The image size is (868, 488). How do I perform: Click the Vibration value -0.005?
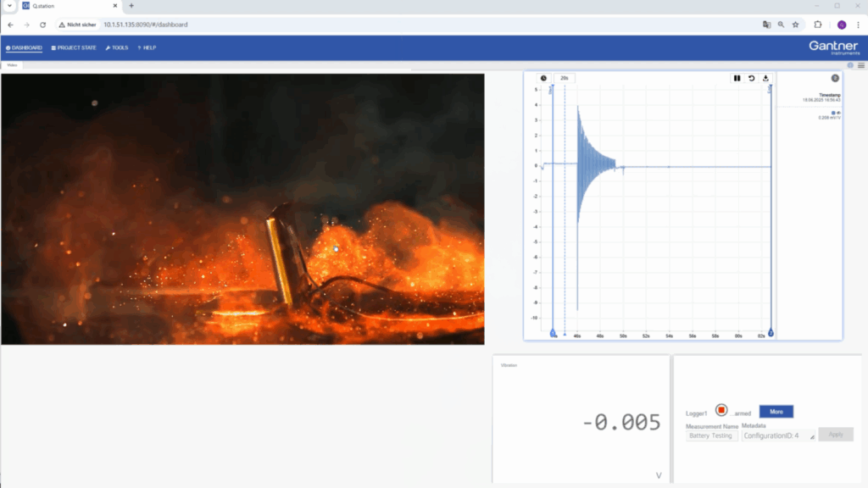click(621, 422)
